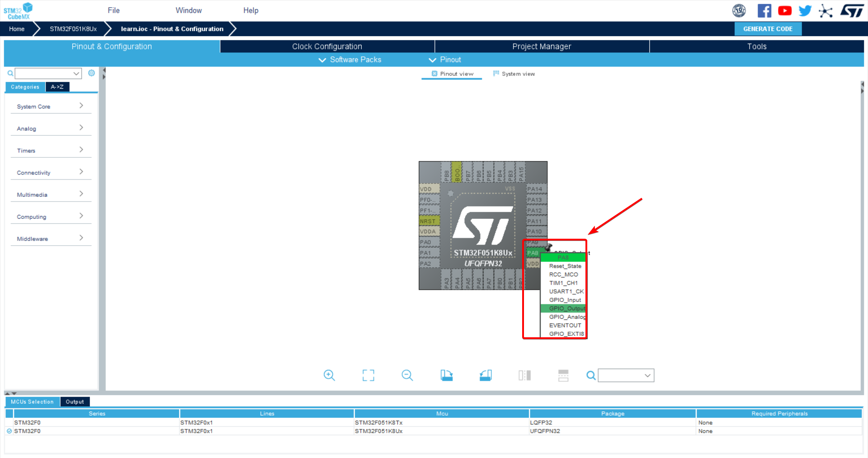This screenshot has height=458, width=868.
Task: Click the rotate counter-clockwise icon in bottom toolbar
Action: coord(486,375)
